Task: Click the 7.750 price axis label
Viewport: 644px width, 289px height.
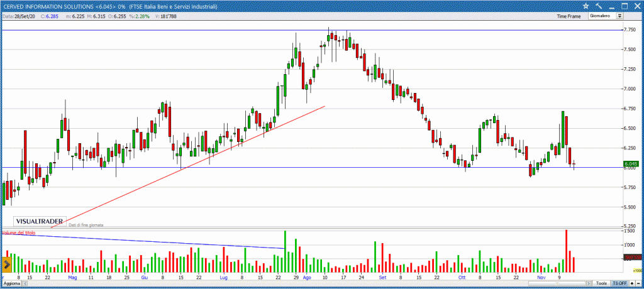Action: tap(630, 30)
